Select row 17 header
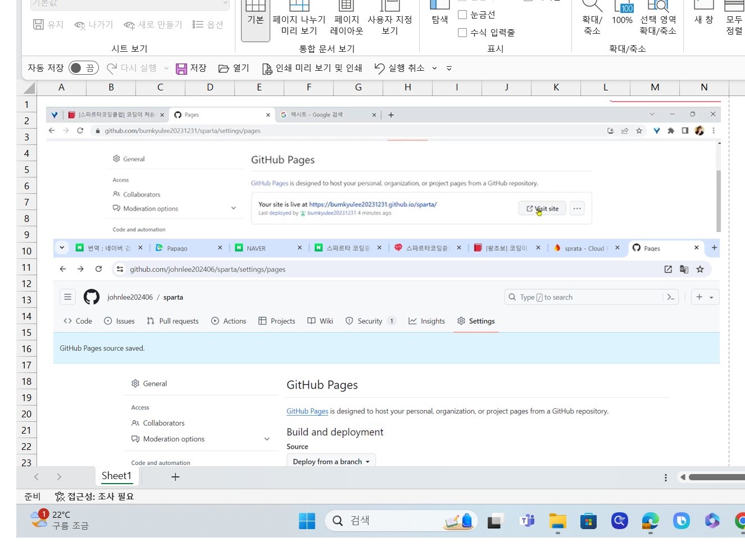 coord(26,365)
